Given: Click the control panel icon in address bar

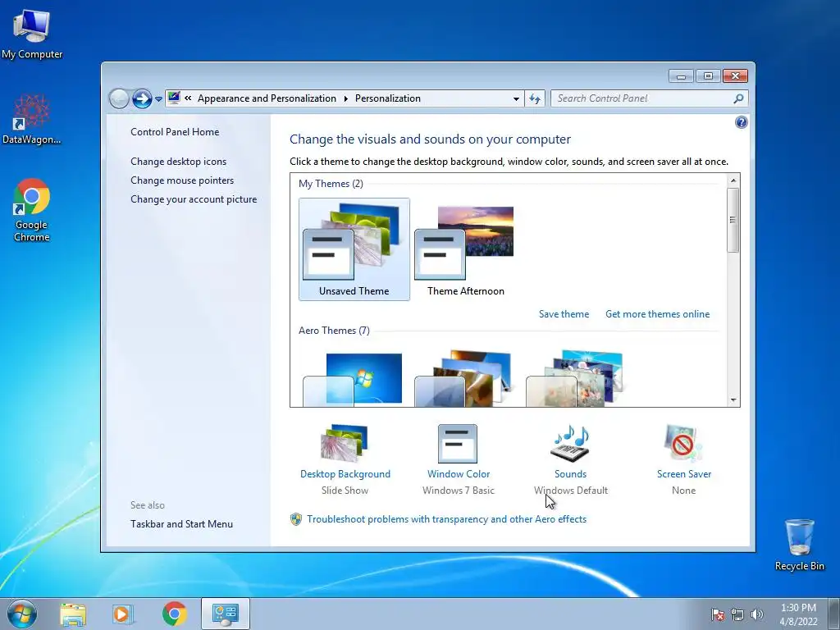Looking at the screenshot, I should tap(174, 98).
